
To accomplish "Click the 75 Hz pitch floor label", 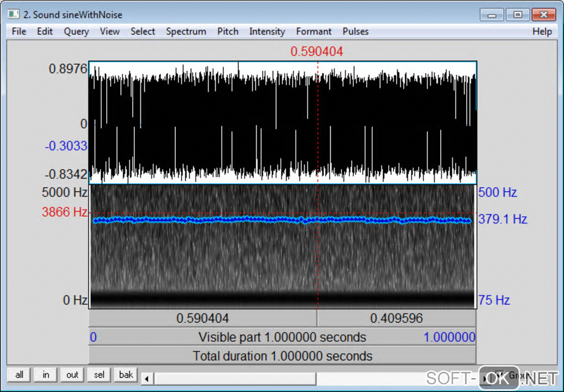I will point(494,300).
